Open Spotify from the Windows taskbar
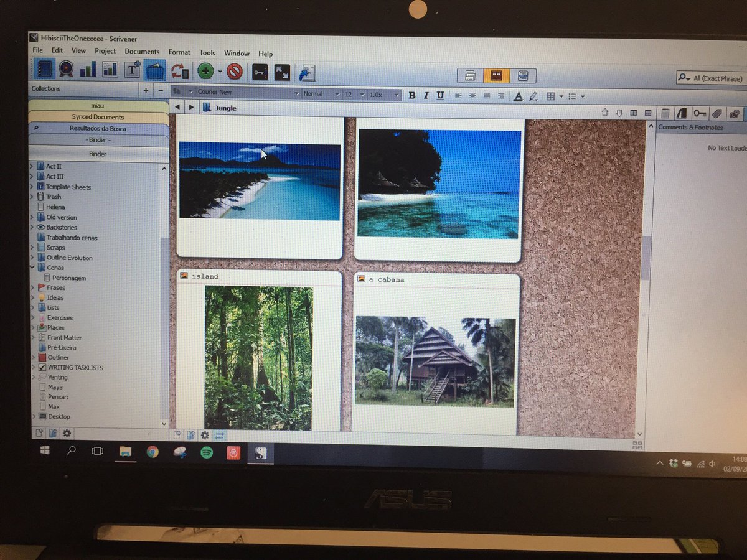This screenshot has width=747, height=560. coord(207,453)
